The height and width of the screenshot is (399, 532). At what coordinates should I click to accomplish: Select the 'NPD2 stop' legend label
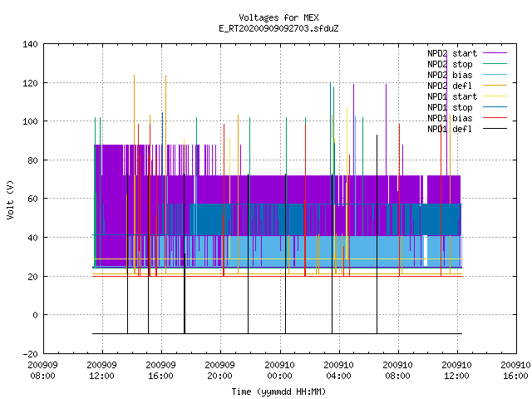pyautogui.click(x=450, y=64)
